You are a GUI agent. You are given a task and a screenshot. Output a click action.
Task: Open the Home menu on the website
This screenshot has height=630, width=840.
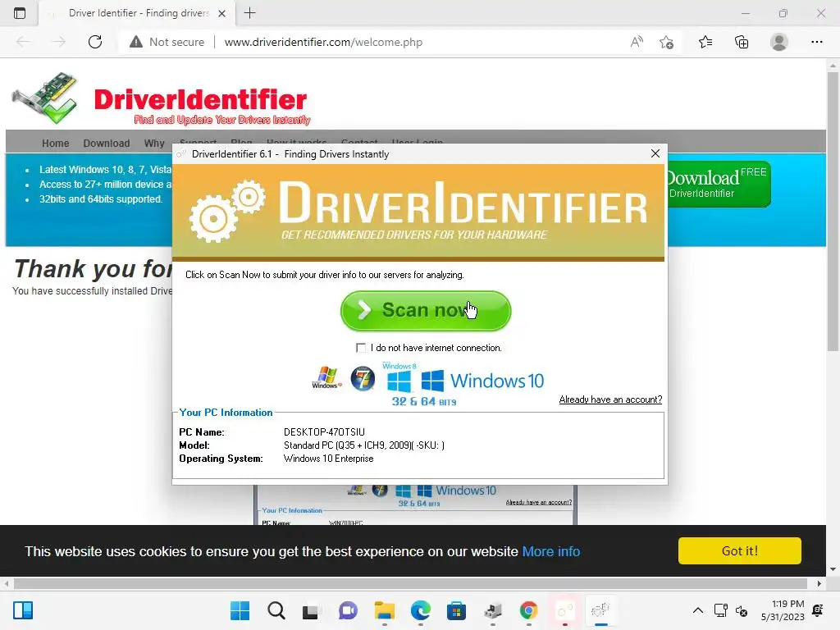click(56, 143)
